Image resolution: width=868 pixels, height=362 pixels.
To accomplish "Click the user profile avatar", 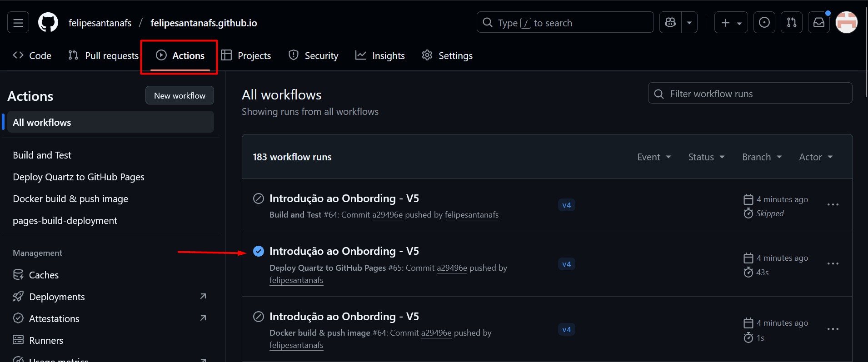I will [847, 23].
